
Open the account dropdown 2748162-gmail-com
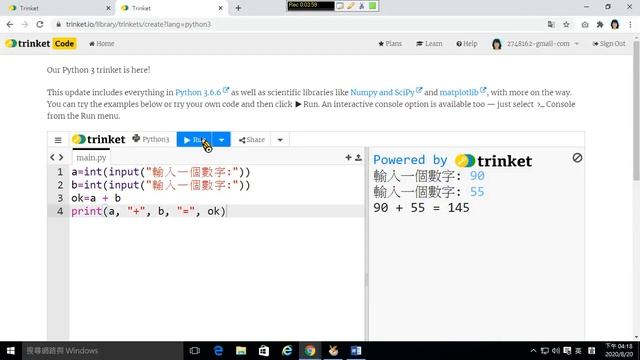[x=536, y=44]
